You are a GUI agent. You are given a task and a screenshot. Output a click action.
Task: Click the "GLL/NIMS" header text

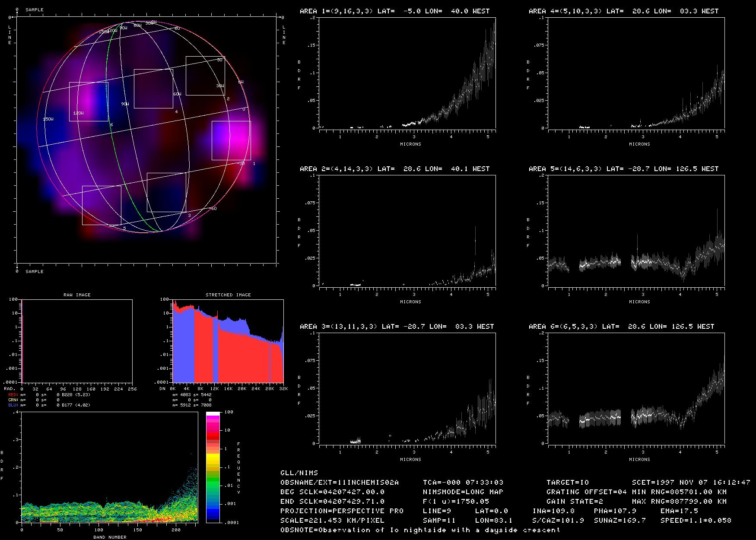point(299,473)
